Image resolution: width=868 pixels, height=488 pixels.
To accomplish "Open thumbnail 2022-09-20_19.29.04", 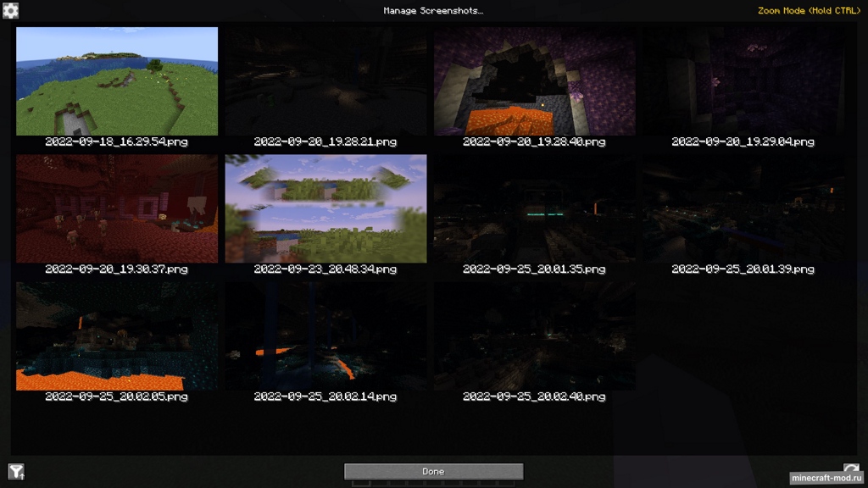I will 743,81.
